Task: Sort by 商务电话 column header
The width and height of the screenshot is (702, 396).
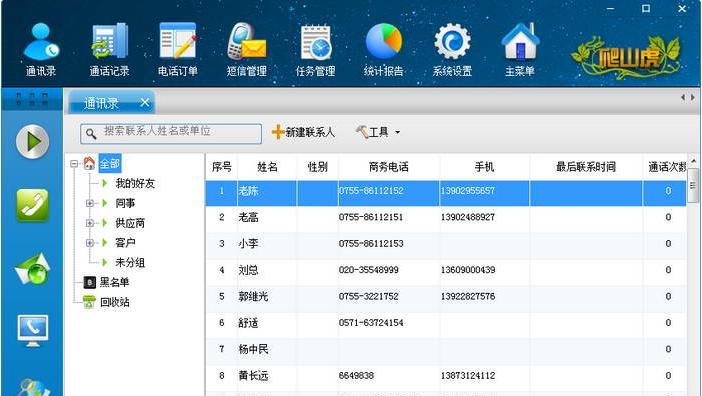Action: (x=389, y=167)
